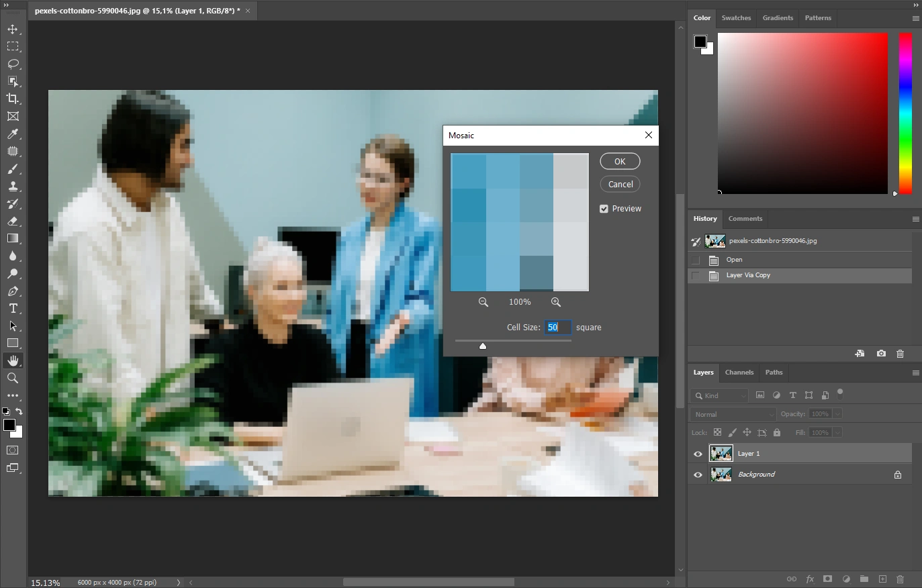Image resolution: width=922 pixels, height=588 pixels.
Task: Toggle lock transparent pixels
Action: click(717, 433)
